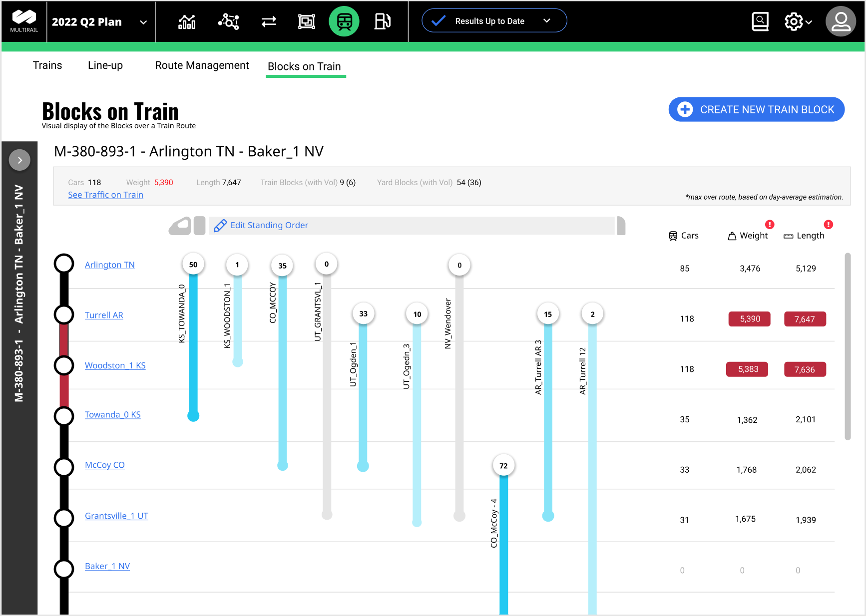Click the M-380-893-1 vertical side label
The image size is (866, 616).
point(19,294)
